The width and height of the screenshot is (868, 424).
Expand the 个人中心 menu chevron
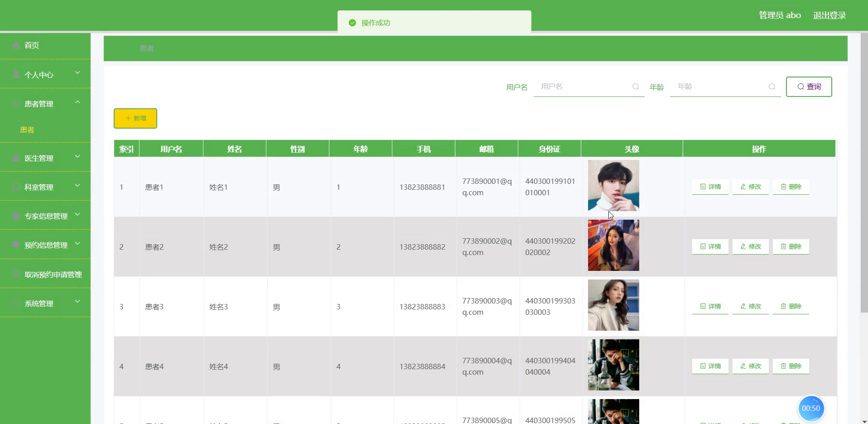[77, 73]
